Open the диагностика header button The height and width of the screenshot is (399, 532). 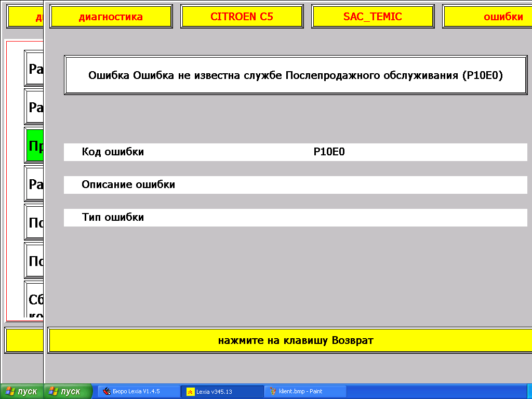pos(111,17)
